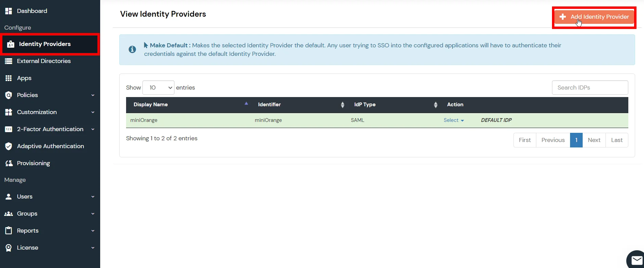644x268 pixels.
Task: Click the Dashboard grid icon
Action: click(x=9, y=11)
